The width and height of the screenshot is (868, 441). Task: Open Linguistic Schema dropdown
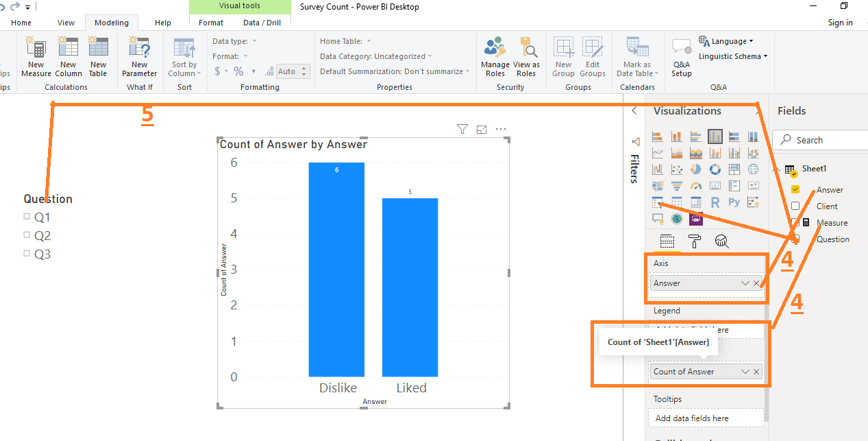(733, 56)
